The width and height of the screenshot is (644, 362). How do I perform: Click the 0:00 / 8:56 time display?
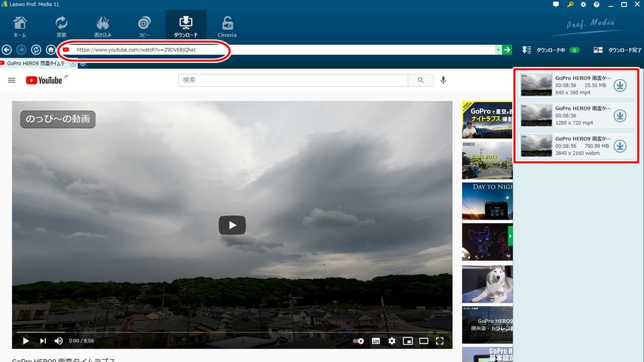point(82,341)
